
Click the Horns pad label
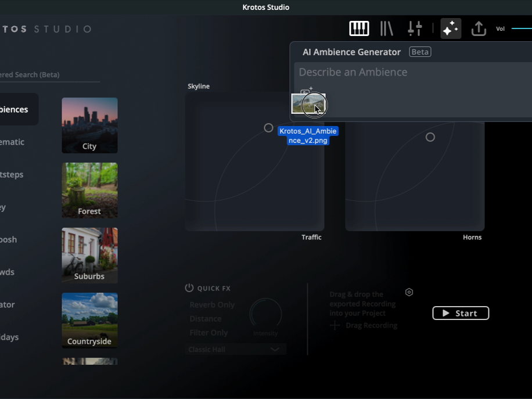(x=472, y=237)
